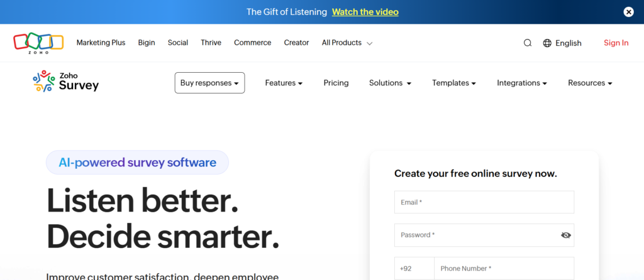Close the Gift of Listening banner
Image resolution: width=644 pixels, height=280 pixels.
(628, 12)
